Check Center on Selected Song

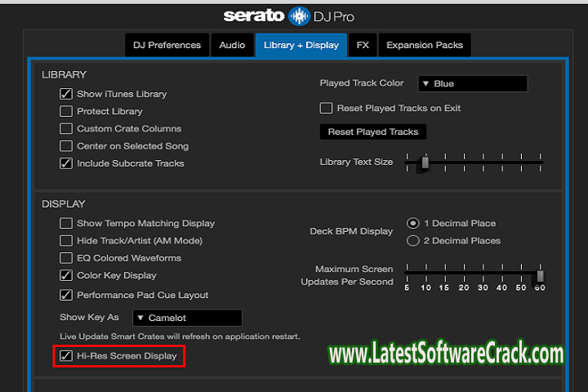pyautogui.click(x=66, y=146)
